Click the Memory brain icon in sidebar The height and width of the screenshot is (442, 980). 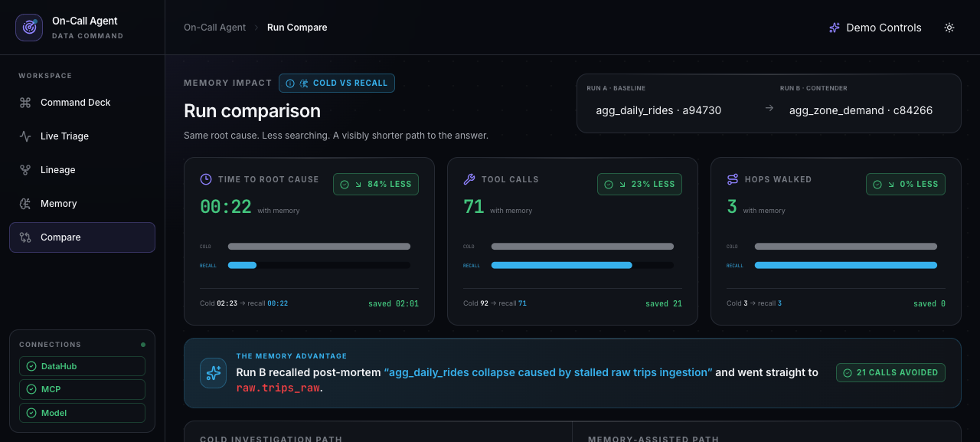[x=25, y=204]
